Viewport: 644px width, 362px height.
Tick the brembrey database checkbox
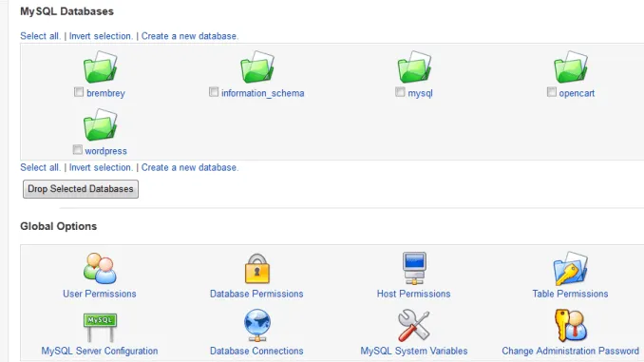click(79, 92)
